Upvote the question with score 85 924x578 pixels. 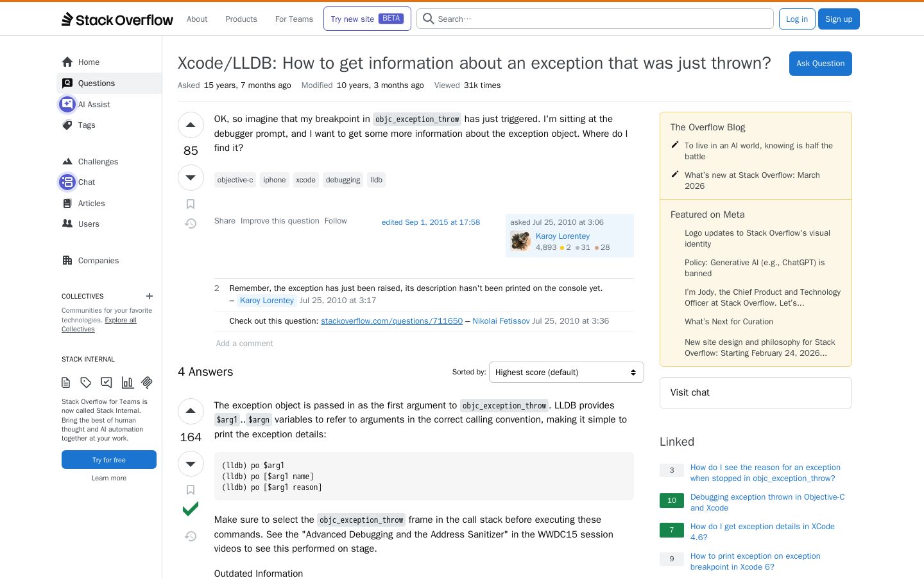point(191,125)
